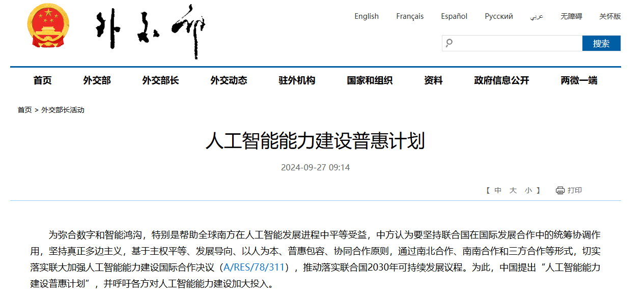This screenshot has height=298, width=644.
Task: Open the Arabic language version
Action: pyautogui.click(x=537, y=16)
